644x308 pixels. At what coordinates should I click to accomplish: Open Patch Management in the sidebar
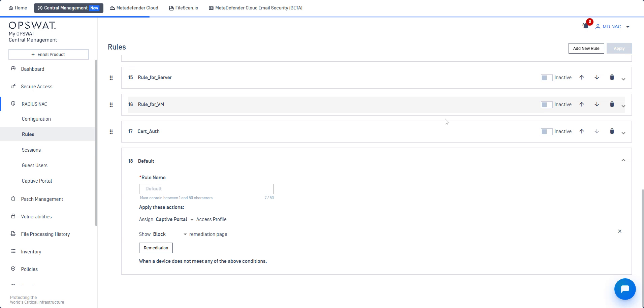coord(42,199)
